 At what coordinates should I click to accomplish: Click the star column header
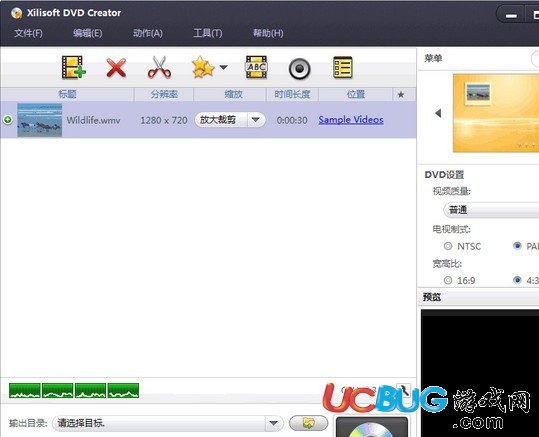pos(401,94)
